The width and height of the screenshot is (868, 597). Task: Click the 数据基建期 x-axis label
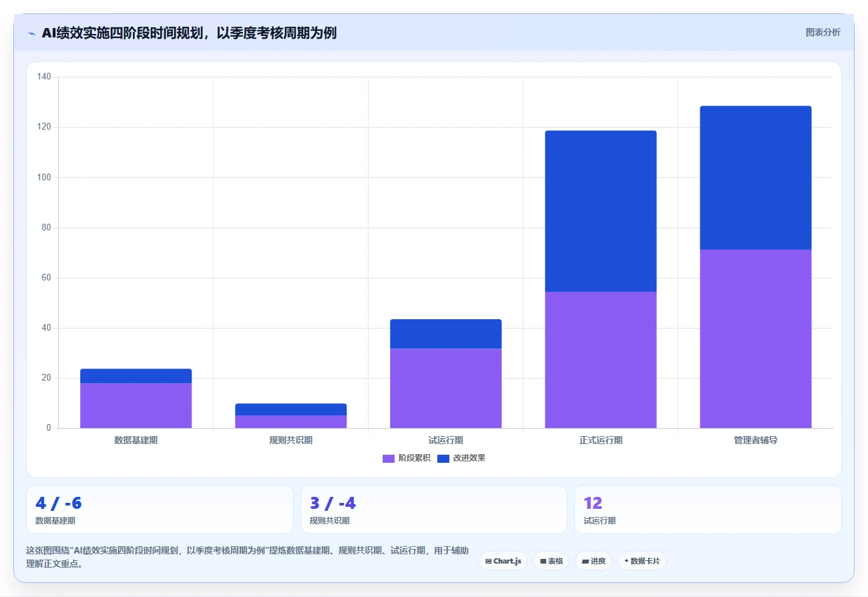tap(136, 441)
